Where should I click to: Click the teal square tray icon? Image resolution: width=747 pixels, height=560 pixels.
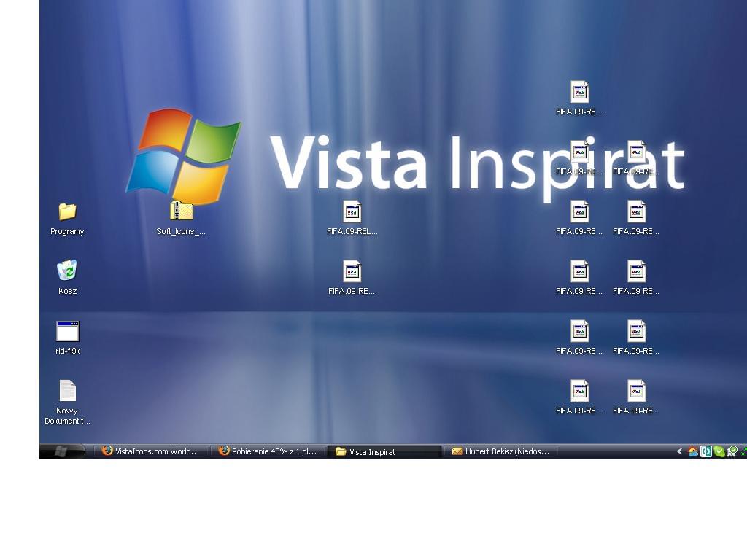pyautogui.click(x=706, y=451)
